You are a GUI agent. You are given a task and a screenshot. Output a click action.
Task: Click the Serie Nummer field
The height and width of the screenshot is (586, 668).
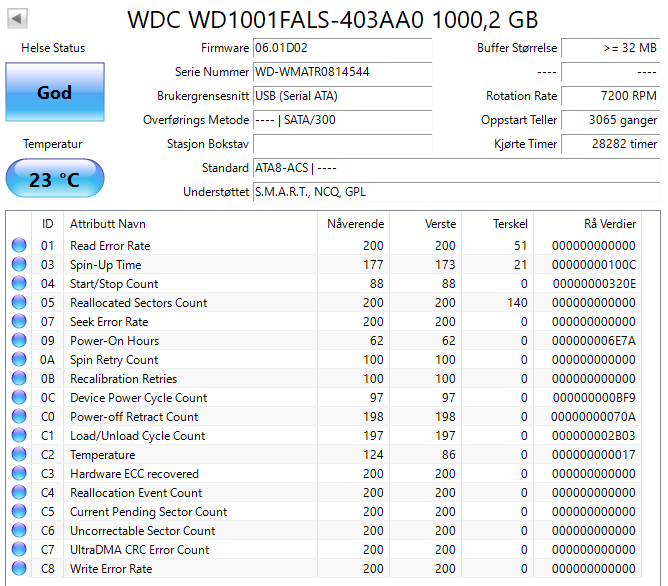pyautogui.click(x=341, y=72)
